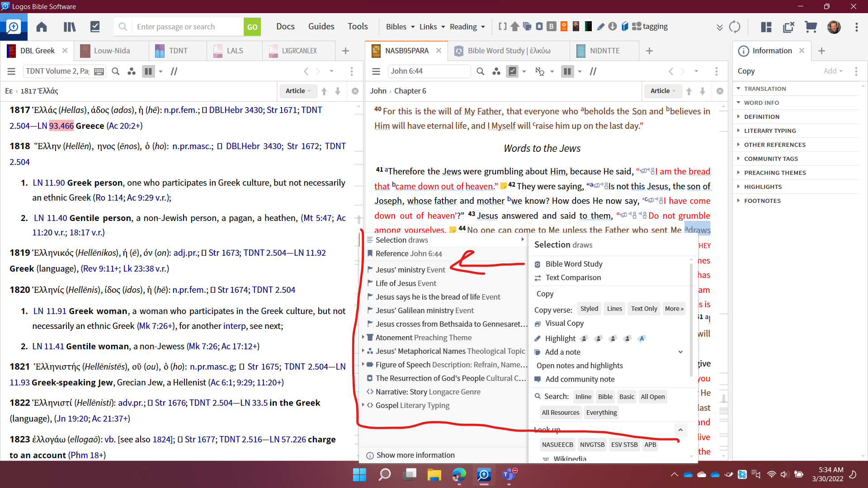Open the Bibles menu

(400, 27)
